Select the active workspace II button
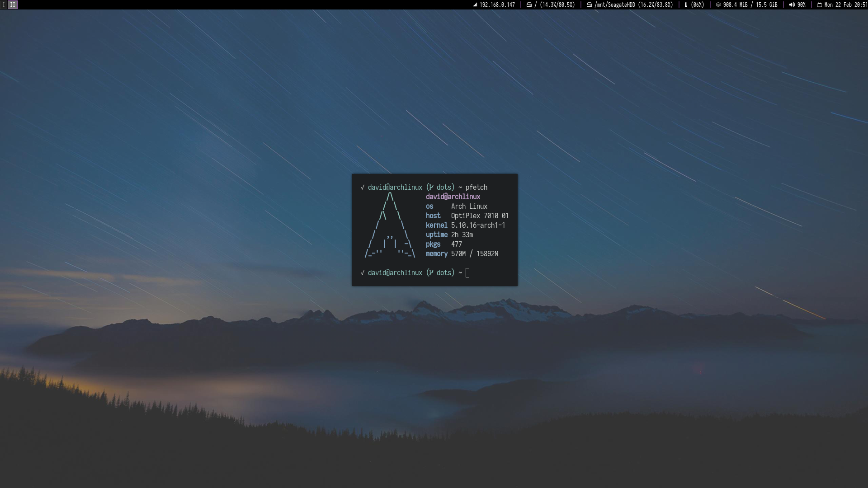 coord(13,5)
